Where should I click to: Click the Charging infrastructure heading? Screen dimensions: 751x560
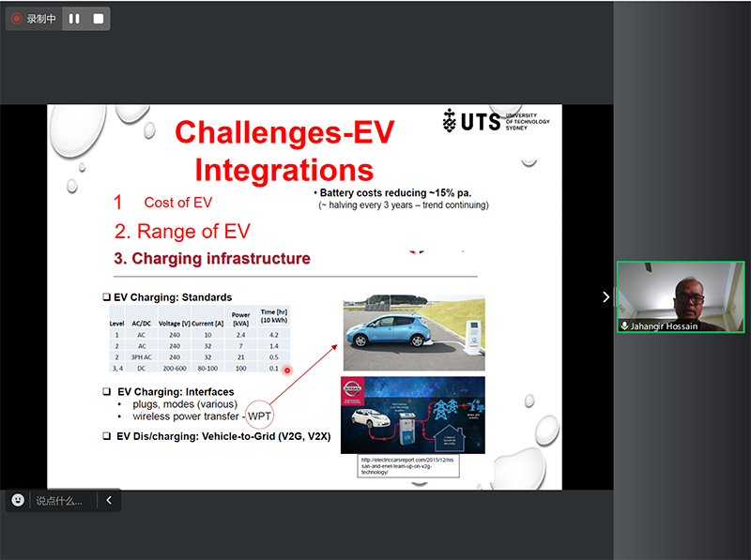tap(212, 258)
